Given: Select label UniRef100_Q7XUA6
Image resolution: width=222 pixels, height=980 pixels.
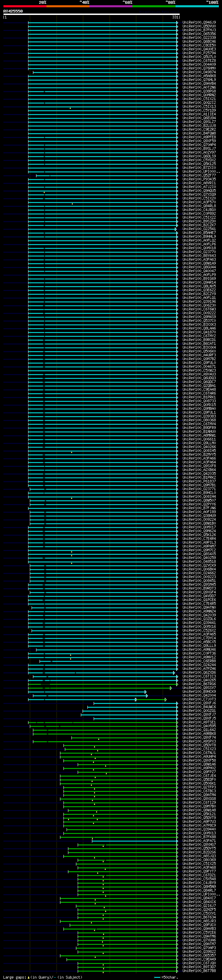Looking at the screenshot, I should [x=199, y=940].
